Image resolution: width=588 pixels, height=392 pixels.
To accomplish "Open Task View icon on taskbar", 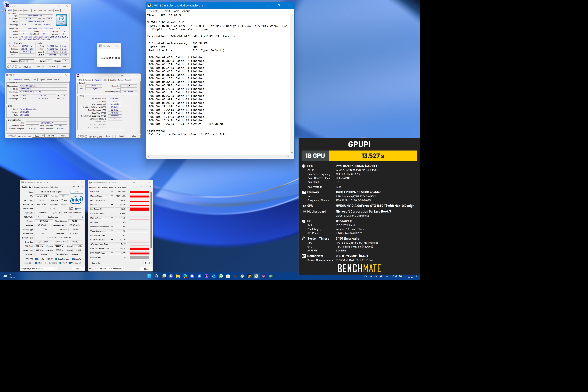I will tap(164, 276).
